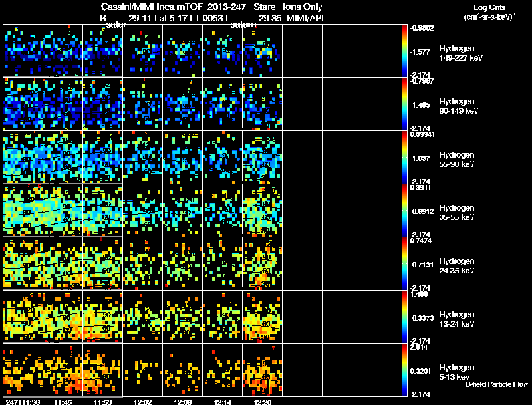Choose the 5-13 keV panel at 11:45
This screenshot has height=405, width=532.
click(x=63, y=370)
